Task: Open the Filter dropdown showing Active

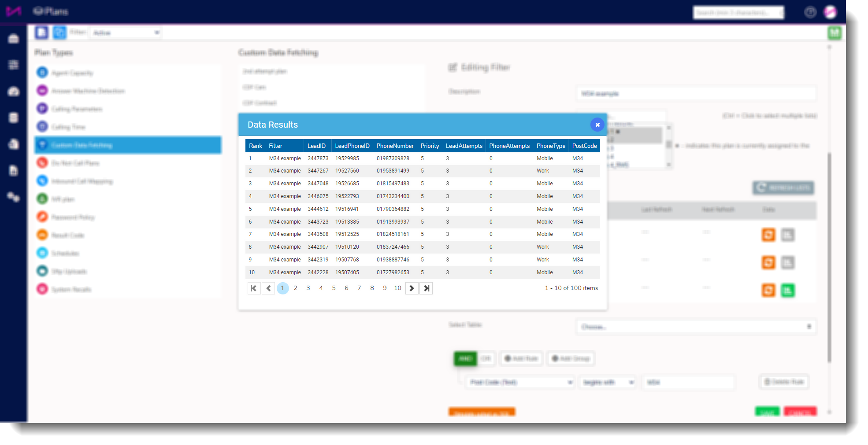Action: tap(126, 33)
